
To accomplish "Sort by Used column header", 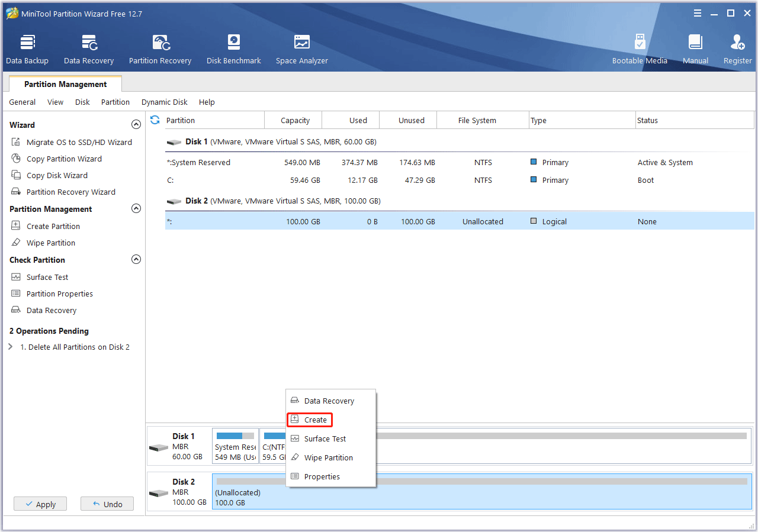I will click(351, 120).
